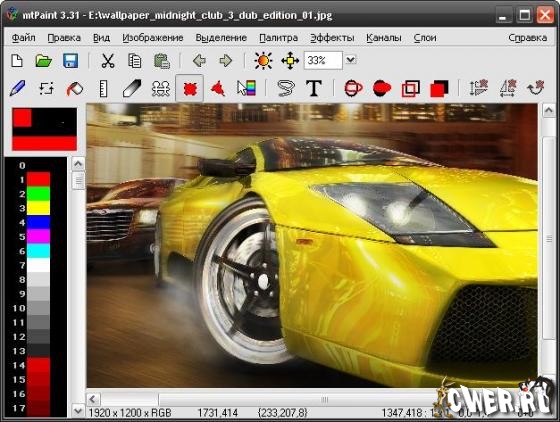Screen dimensions: 560x422
Task: Open the Правка menu
Action: pyautogui.click(x=64, y=37)
